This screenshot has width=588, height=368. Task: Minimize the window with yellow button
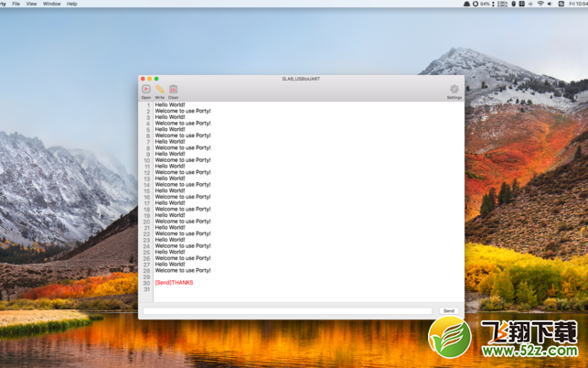pos(150,79)
